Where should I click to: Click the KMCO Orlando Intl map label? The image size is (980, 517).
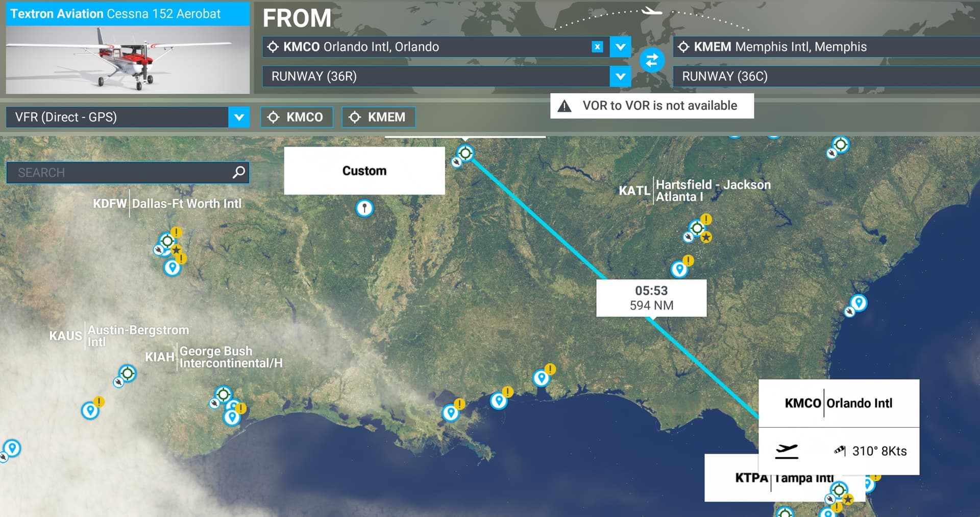pos(839,403)
